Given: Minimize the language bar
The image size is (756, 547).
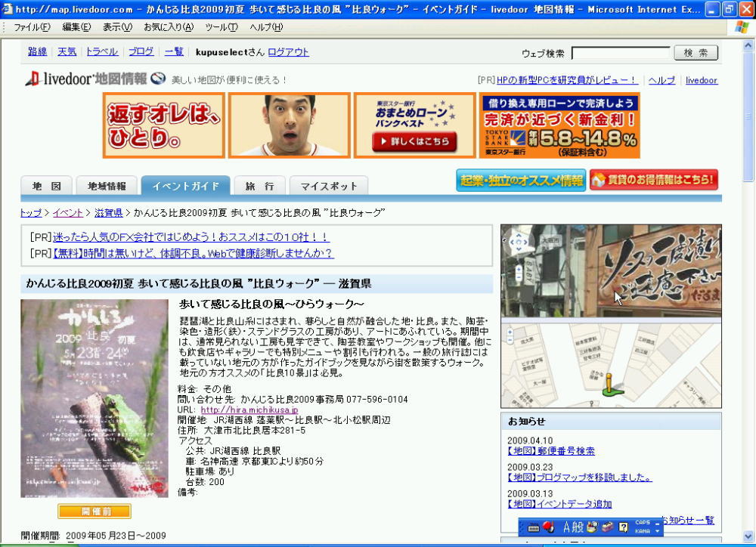Looking at the screenshot, I should pyautogui.click(x=657, y=524).
